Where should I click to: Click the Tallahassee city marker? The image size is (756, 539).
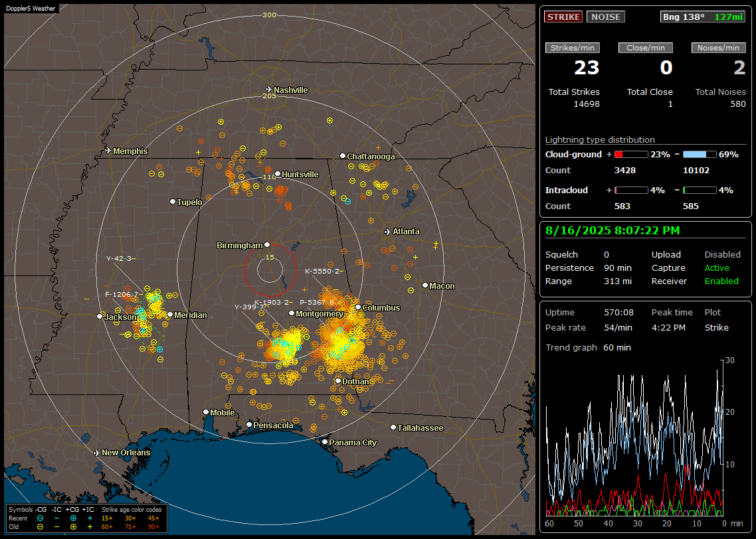(x=393, y=427)
